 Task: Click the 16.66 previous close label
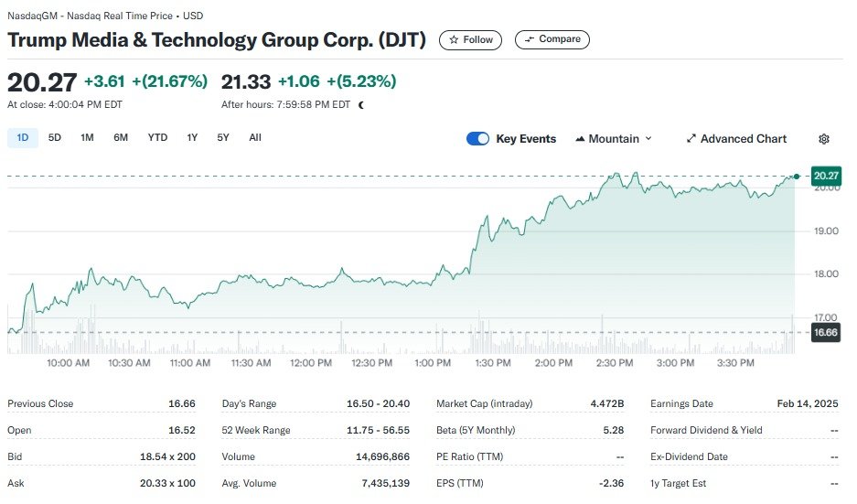click(825, 332)
